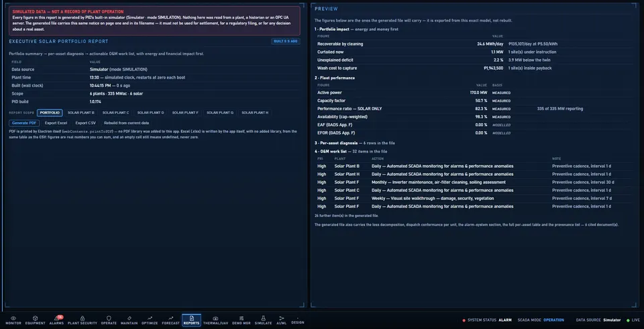Click the System Status Alarm text
Screen dimensions: 644x329
click(489, 320)
